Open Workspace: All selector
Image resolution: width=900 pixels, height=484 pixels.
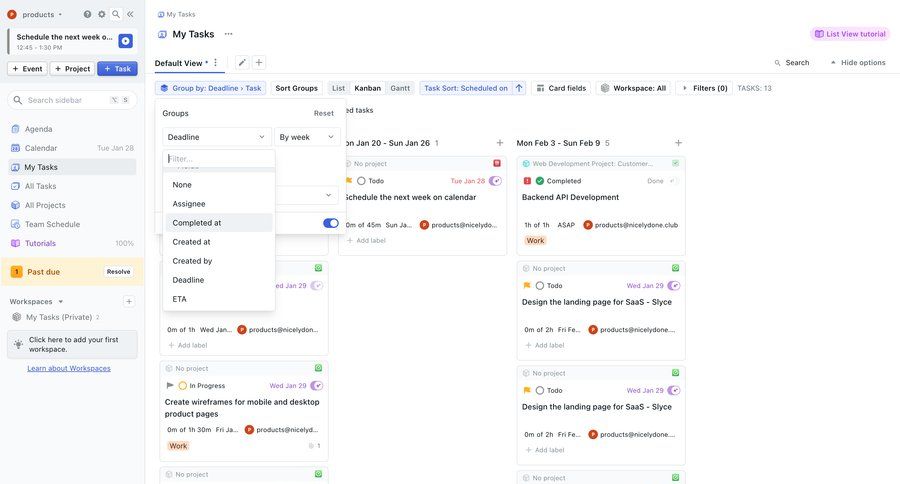633,88
